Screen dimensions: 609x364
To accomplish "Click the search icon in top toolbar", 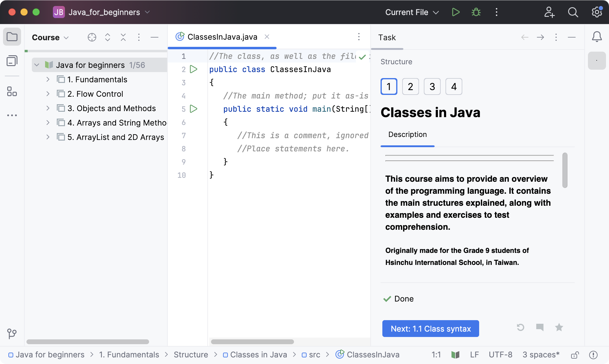I will tap(574, 12).
